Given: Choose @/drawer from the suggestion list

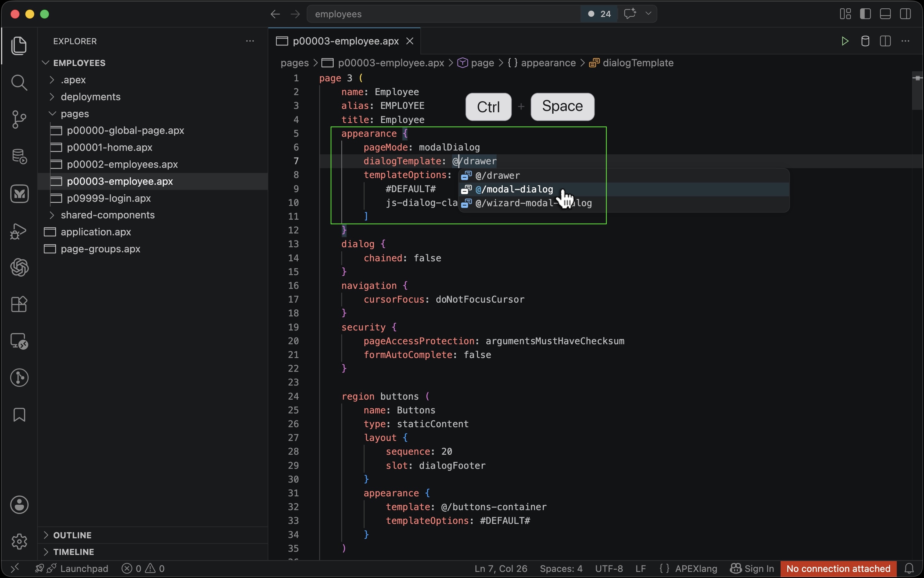Looking at the screenshot, I should [624, 175].
